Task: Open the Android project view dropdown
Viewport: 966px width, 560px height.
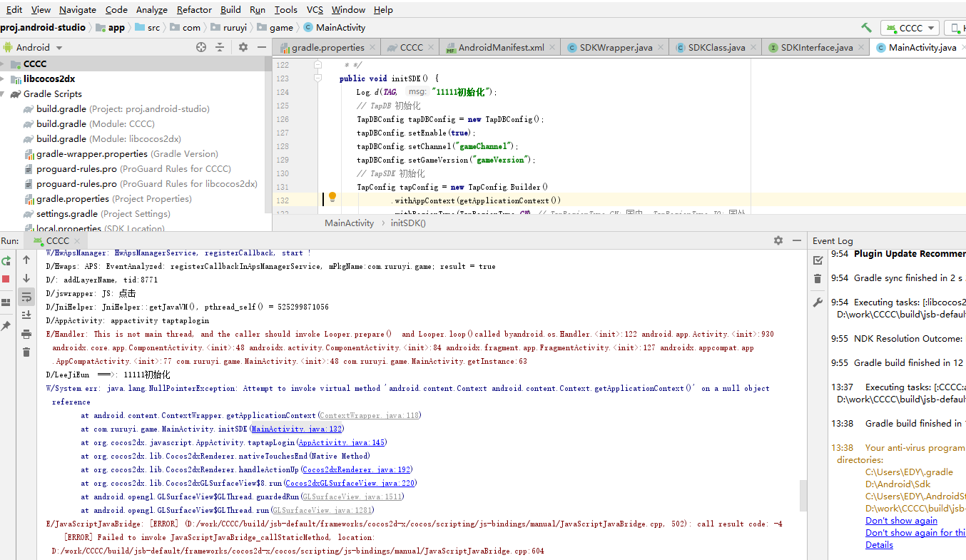Action: (34, 47)
